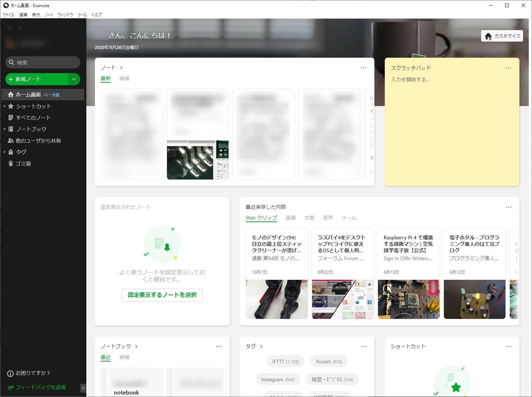Screen dimensions: 532x397
Task: Open the notebook card labeled notebook
Action: 132,382
